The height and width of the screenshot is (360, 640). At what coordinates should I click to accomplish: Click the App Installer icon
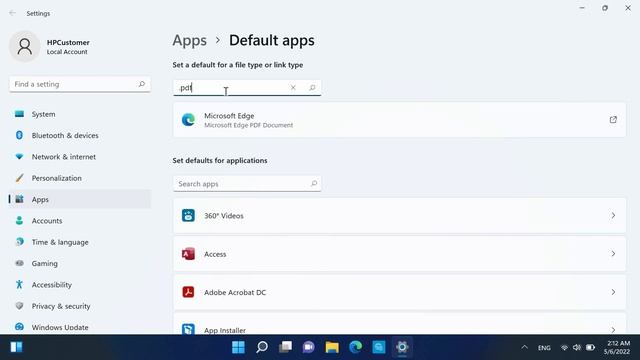(188, 329)
